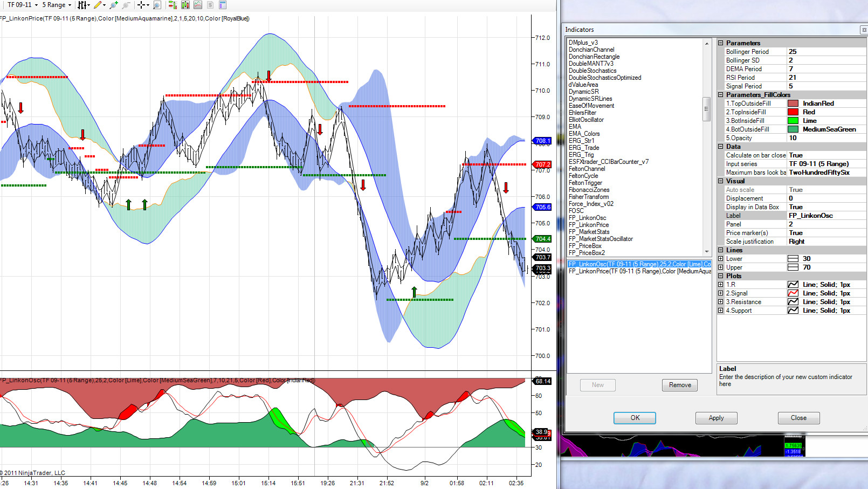Click the Calculate on bar close value

(x=826, y=155)
